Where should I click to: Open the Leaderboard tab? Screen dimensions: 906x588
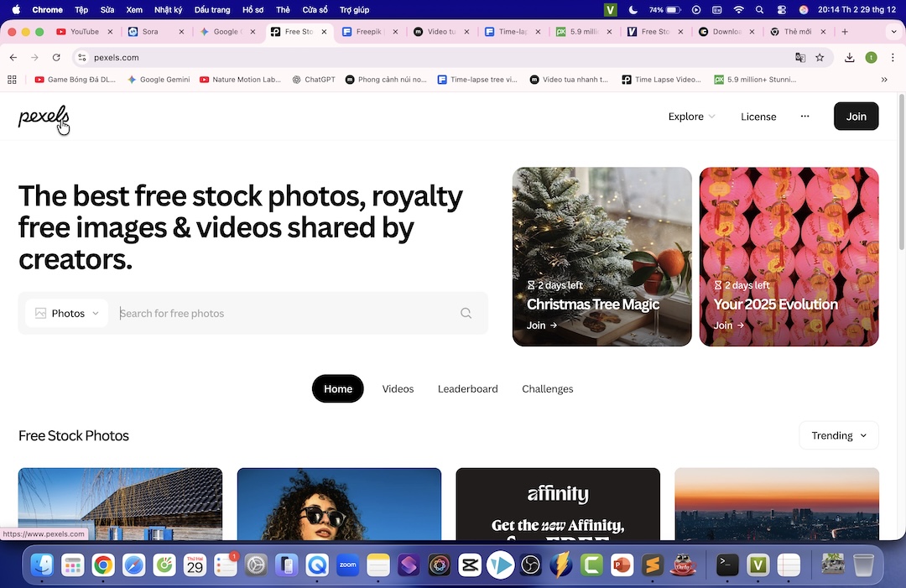(x=467, y=389)
